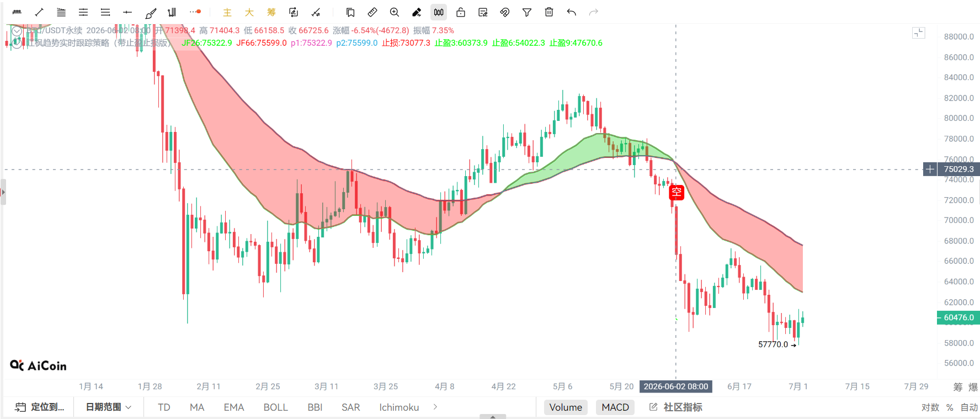Click the red 空 short signal marker
The width and height of the screenshot is (980, 419).
click(x=677, y=192)
